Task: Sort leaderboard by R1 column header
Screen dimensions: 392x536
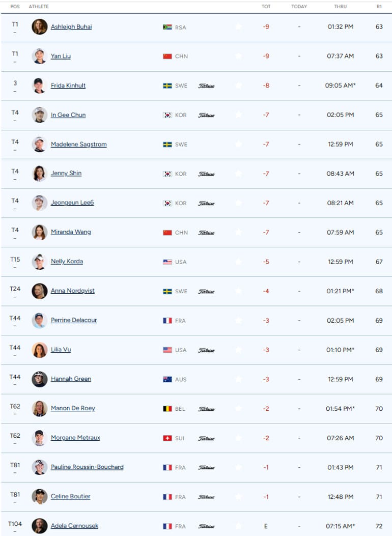Action: coord(379,7)
